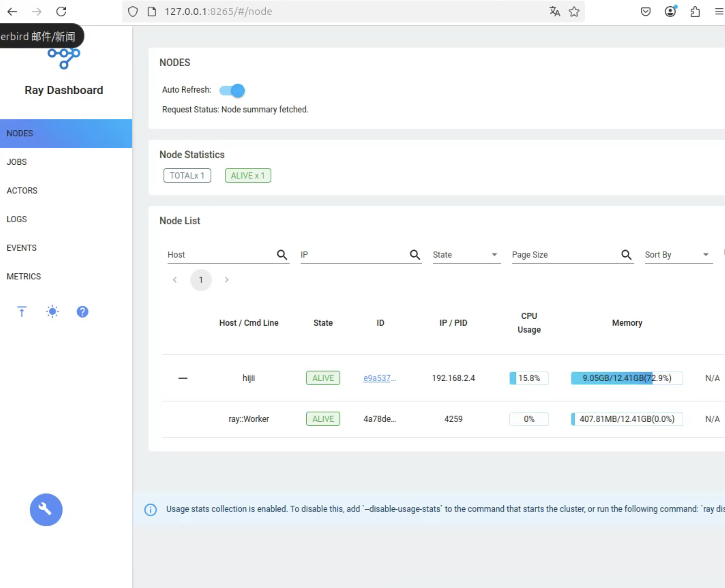Click the browser forward arrow
The width and height of the screenshot is (725, 588).
coord(37,11)
